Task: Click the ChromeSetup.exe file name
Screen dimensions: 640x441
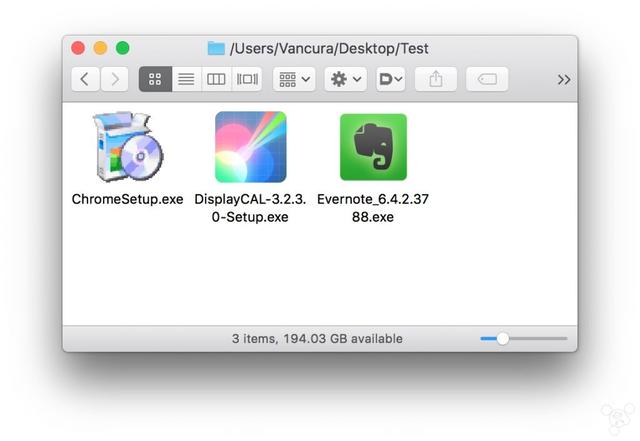Action: pyautogui.click(x=127, y=199)
